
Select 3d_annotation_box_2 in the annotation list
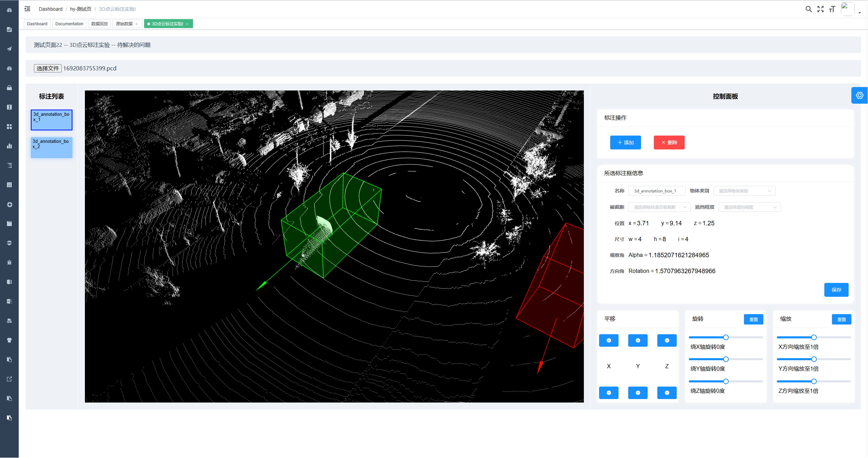click(52, 148)
